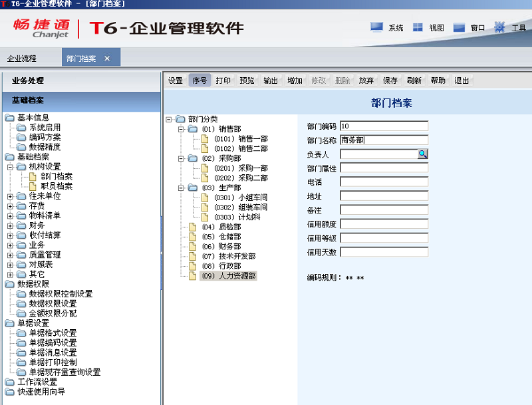Select (07) 技术开发部 in department tree
The image size is (532, 405).
tap(229, 256)
